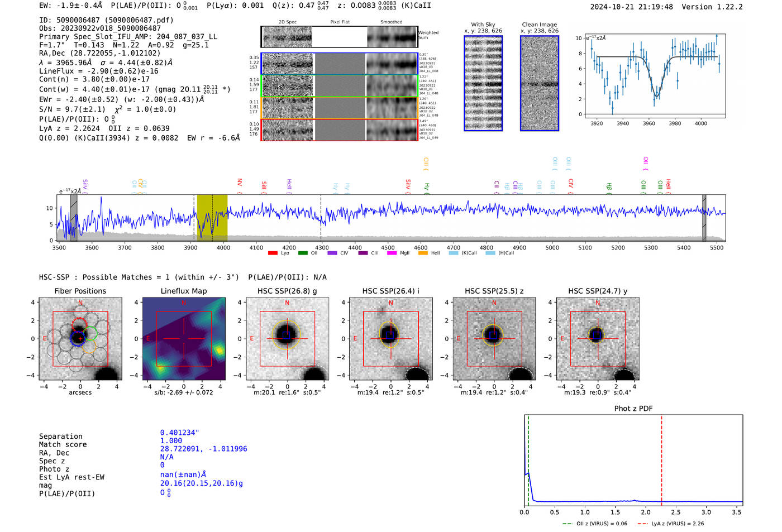Click the Lyα red legend swatch
The height and width of the screenshot is (532, 782).
tap(273, 253)
